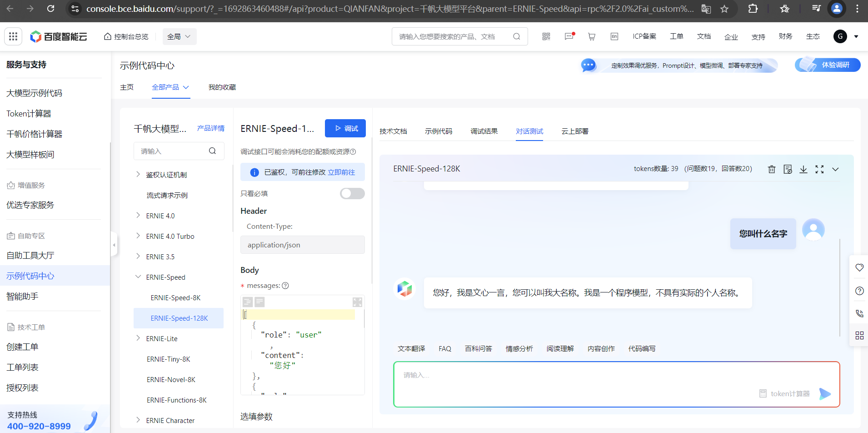Viewport: 868px width, 433px height.
Task: Expand chat panel to fullscreen
Action: pos(819,169)
